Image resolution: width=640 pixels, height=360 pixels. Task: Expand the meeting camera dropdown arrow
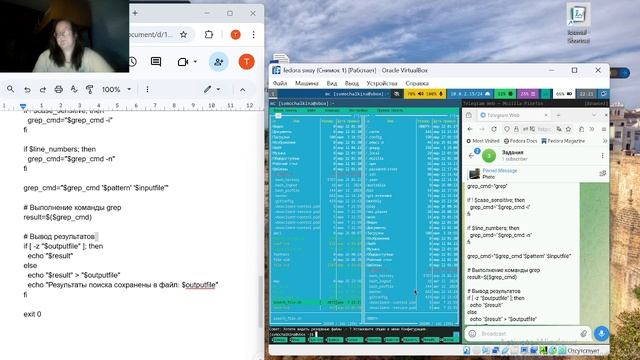tap(196, 62)
